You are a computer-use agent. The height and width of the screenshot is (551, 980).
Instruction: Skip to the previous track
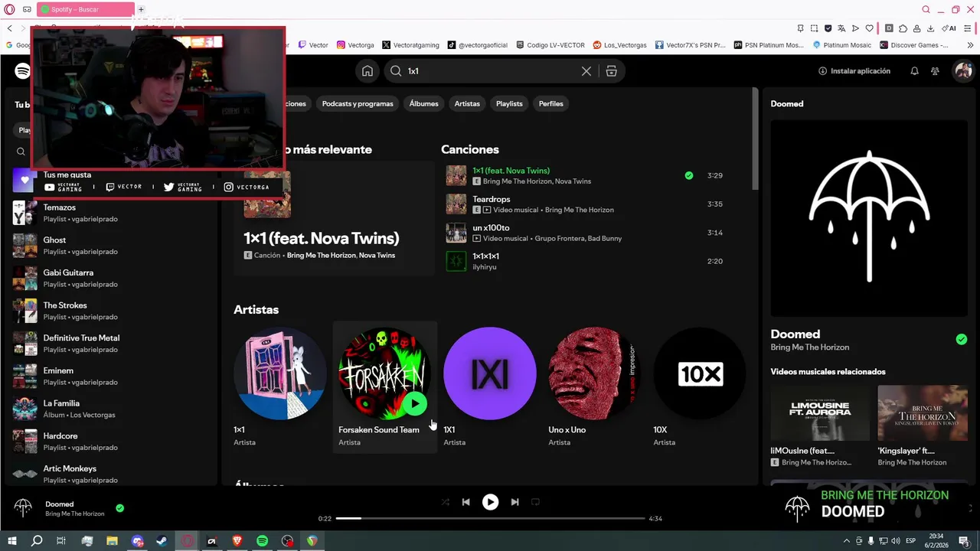click(x=465, y=502)
